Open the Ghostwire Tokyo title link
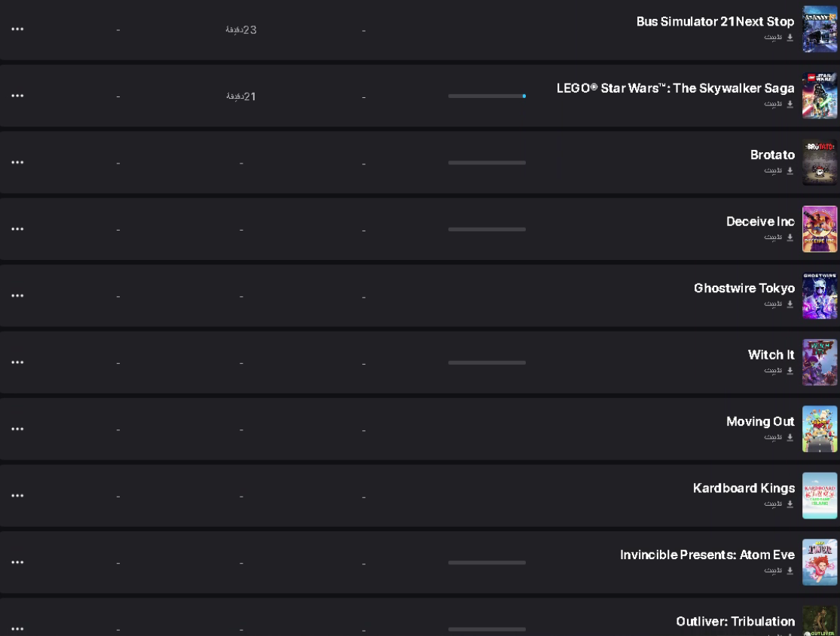 point(744,289)
